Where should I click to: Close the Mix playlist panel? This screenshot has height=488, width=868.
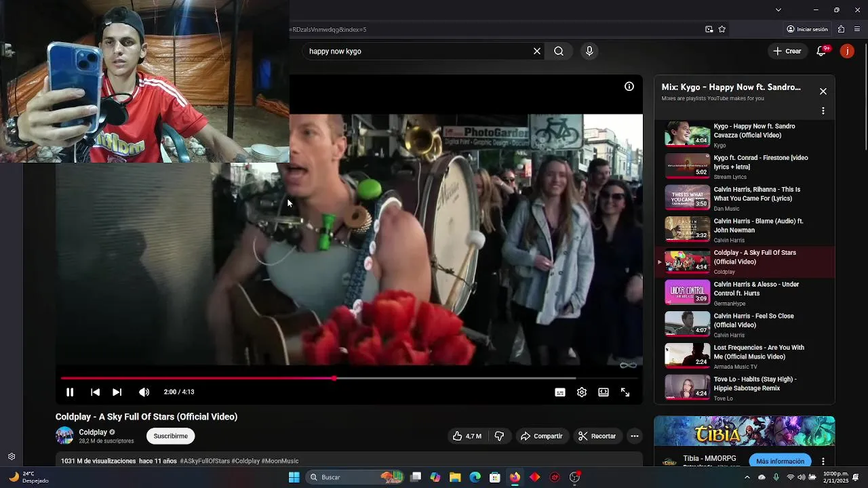[x=823, y=91]
